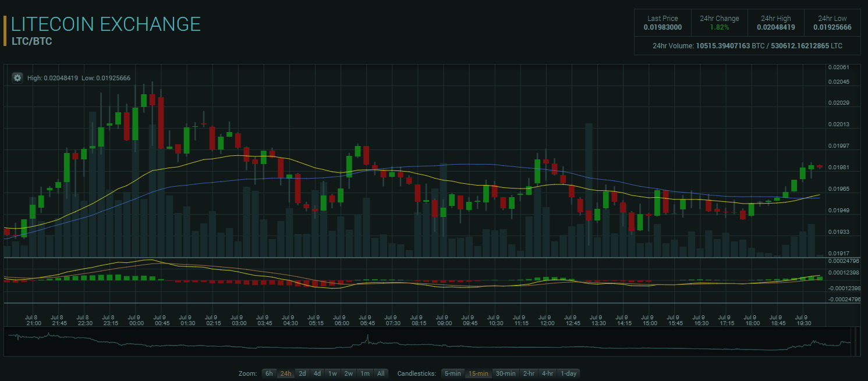The image size is (868, 381).
Task: Select 4-hr candlesticks
Action: point(548,373)
